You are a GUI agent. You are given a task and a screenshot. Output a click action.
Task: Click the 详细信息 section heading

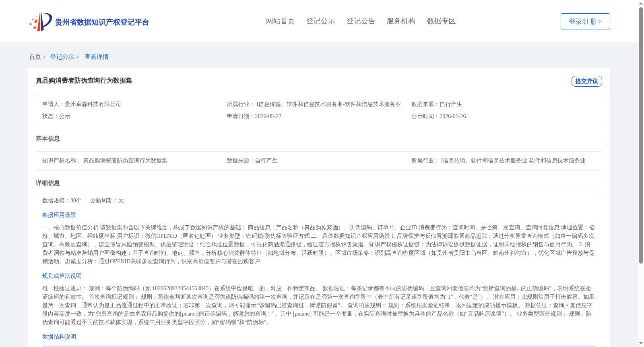point(48,183)
